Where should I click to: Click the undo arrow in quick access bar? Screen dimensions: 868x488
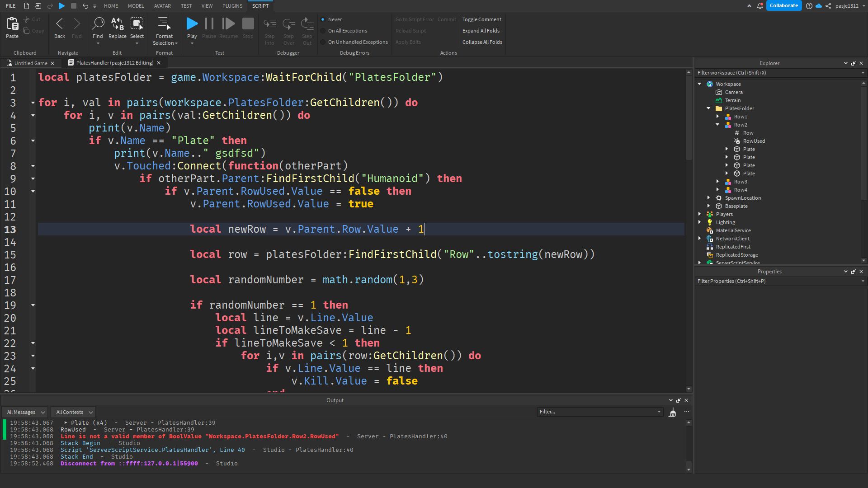coord(85,6)
